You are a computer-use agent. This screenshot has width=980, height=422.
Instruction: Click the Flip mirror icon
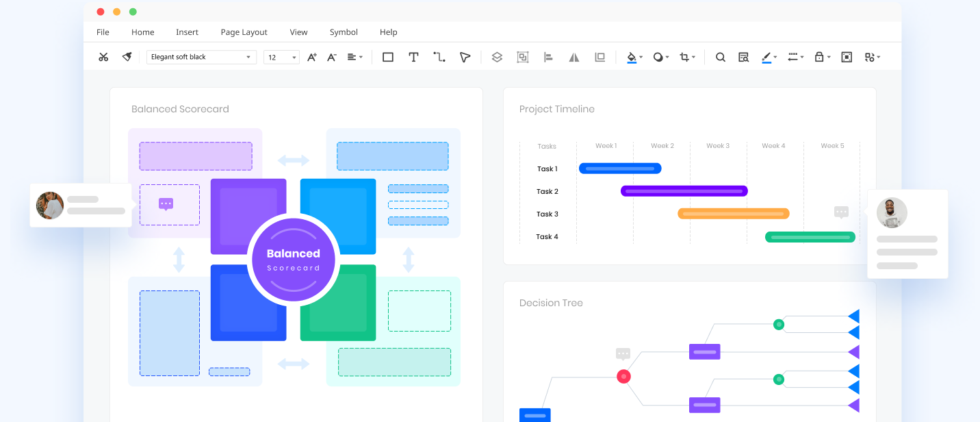574,58
